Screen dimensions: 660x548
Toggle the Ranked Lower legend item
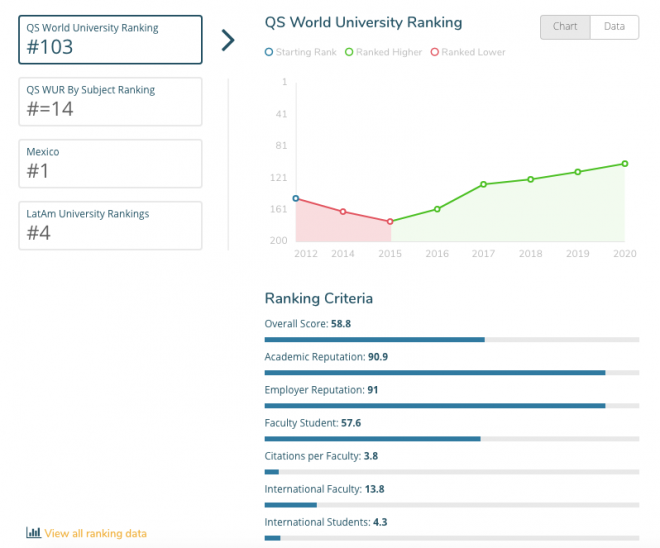click(x=468, y=52)
